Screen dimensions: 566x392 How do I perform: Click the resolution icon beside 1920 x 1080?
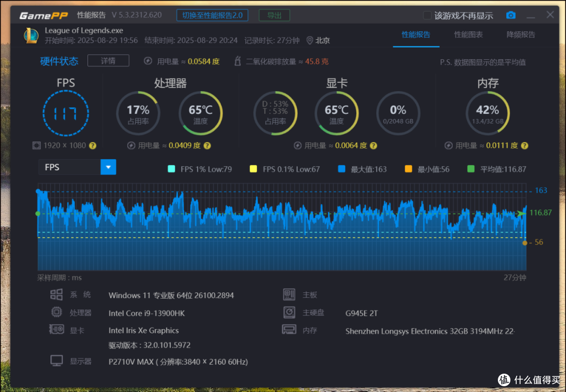click(37, 146)
